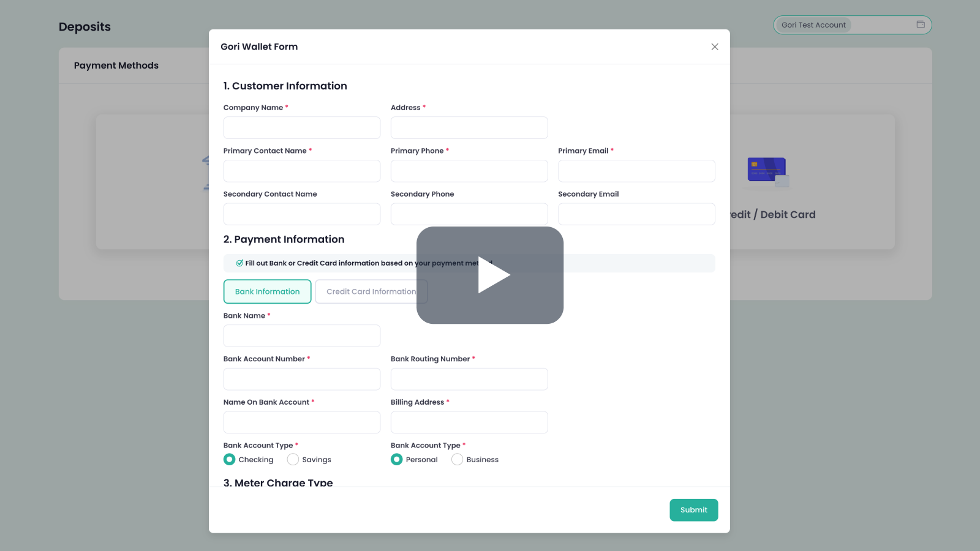Choose Personal bank account type
Image resolution: width=980 pixels, height=551 pixels.
coord(397,460)
